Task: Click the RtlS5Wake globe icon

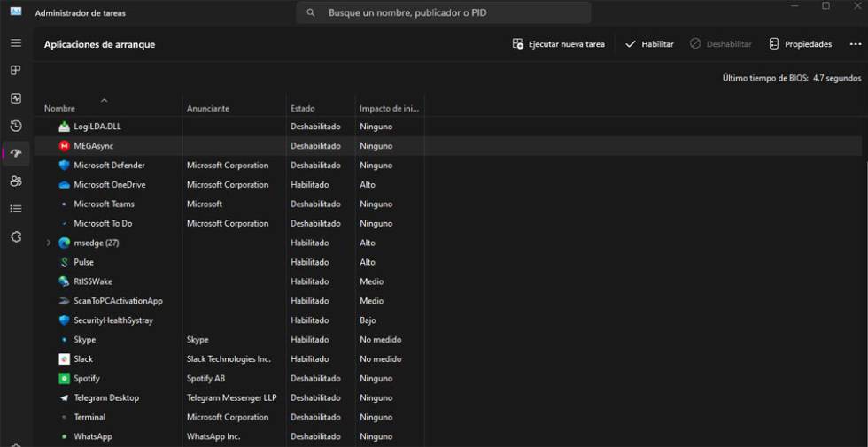Action: click(64, 281)
